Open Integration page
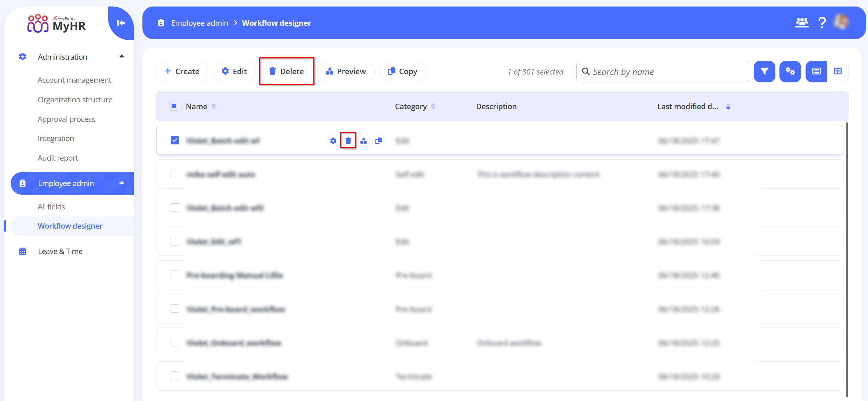 pyautogui.click(x=56, y=138)
